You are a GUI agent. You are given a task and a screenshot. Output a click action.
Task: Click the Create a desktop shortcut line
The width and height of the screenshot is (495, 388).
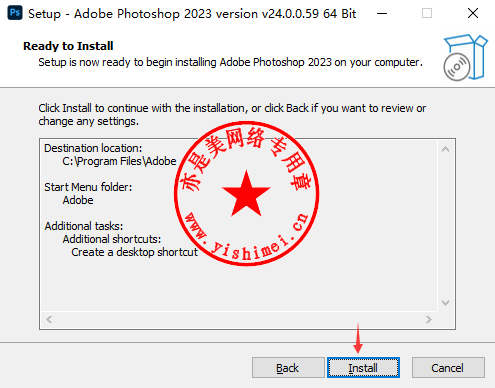click(135, 252)
